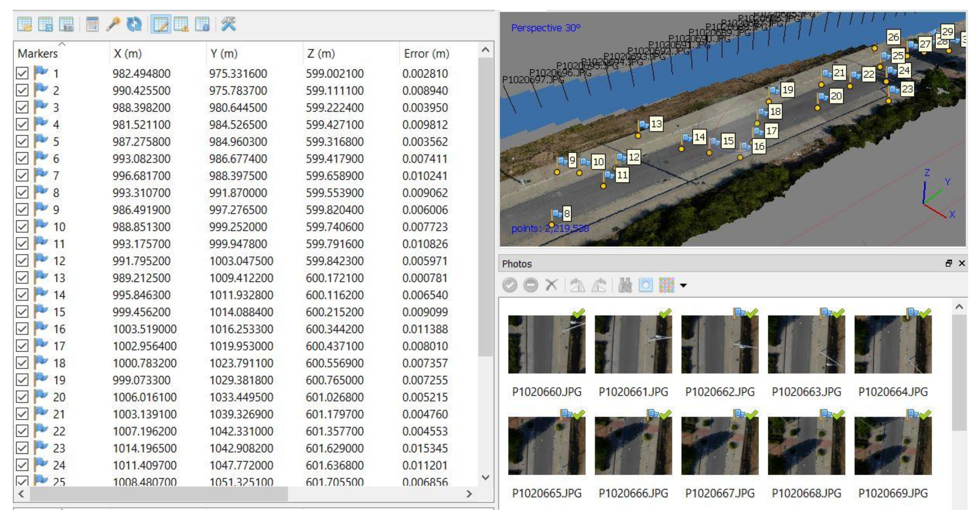Click scroll-up arrow in Photos panel
This screenshot has width=980, height=521.
point(959,307)
